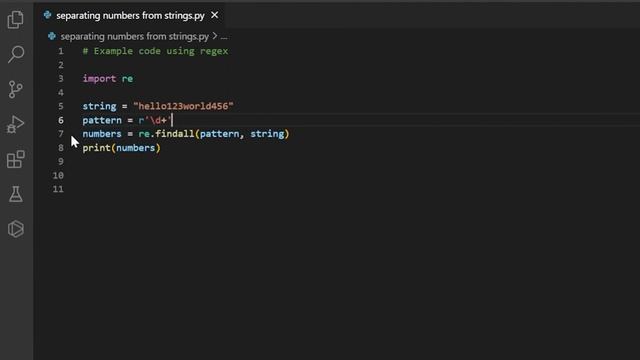Click the 'string' argument inside findall
Image resolution: width=640 pixels, height=360 pixels.
point(267,134)
